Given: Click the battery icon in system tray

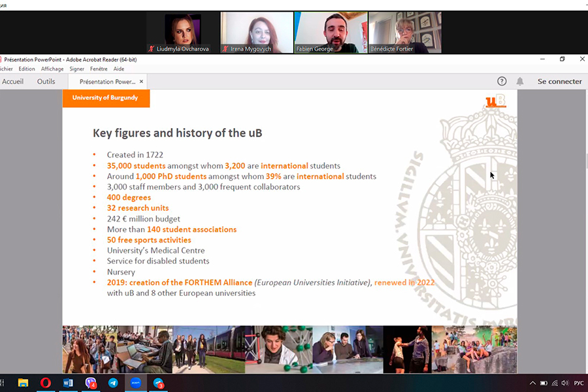Looking at the screenshot, I should click(544, 383).
